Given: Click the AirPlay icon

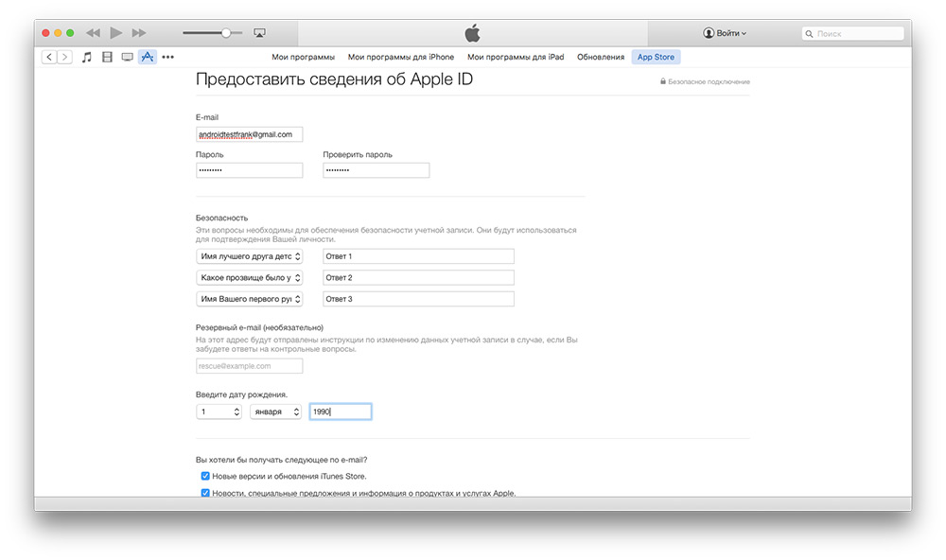Looking at the screenshot, I should click(x=259, y=33).
